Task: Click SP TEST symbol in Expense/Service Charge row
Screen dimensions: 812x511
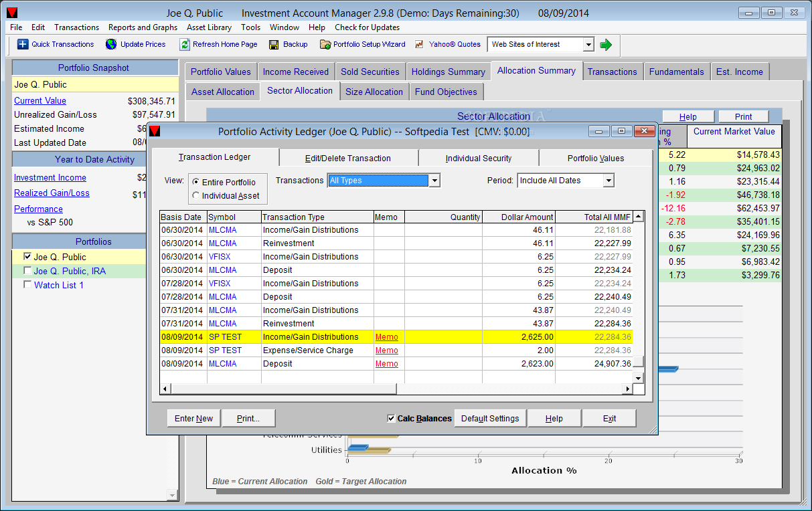Action: pyautogui.click(x=225, y=350)
